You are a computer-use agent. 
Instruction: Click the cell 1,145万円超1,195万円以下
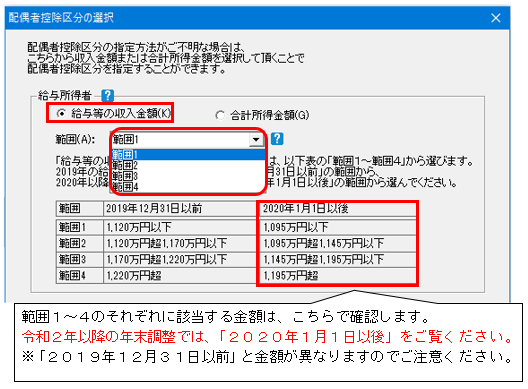[x=338, y=259]
